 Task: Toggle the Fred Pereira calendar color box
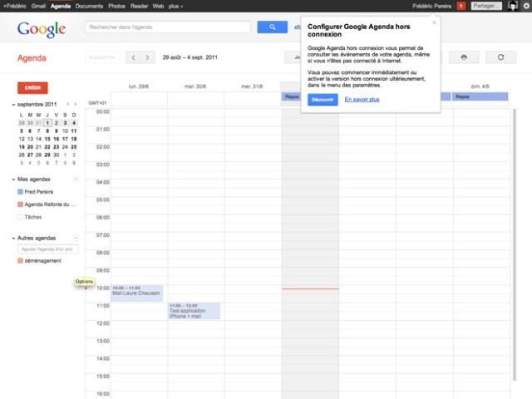(x=20, y=192)
